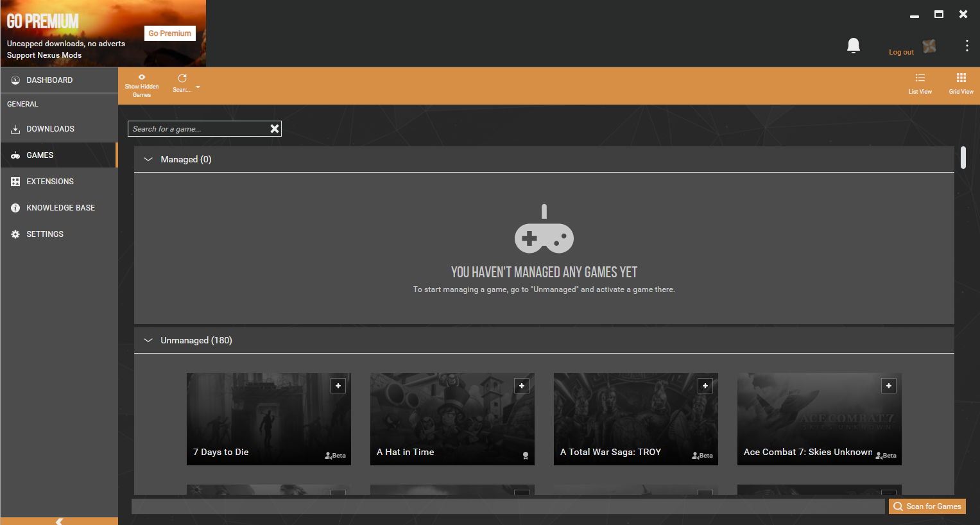Click the "Uncapped downloads, no adverts" banner text

click(66, 44)
